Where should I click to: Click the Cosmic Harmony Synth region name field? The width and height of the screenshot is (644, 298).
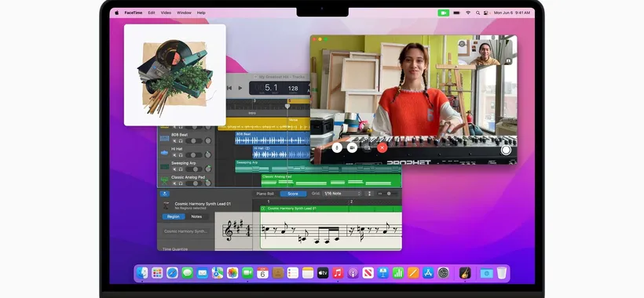(x=186, y=231)
